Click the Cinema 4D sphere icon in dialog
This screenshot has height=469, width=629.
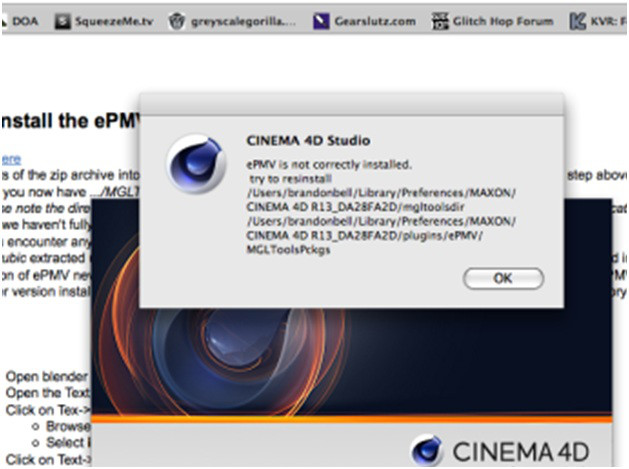coord(197,164)
